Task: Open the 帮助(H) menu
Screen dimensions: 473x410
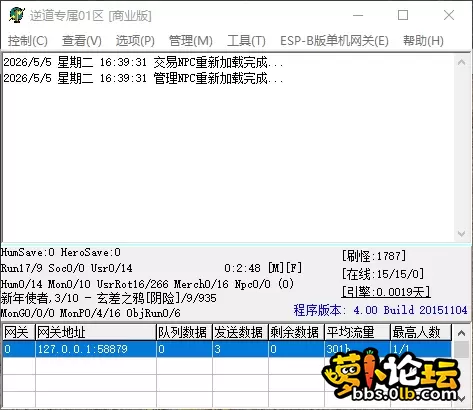Action: [x=423, y=41]
